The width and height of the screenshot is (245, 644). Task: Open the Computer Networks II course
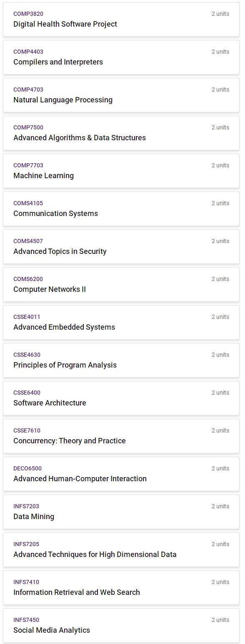[x=121, y=284]
